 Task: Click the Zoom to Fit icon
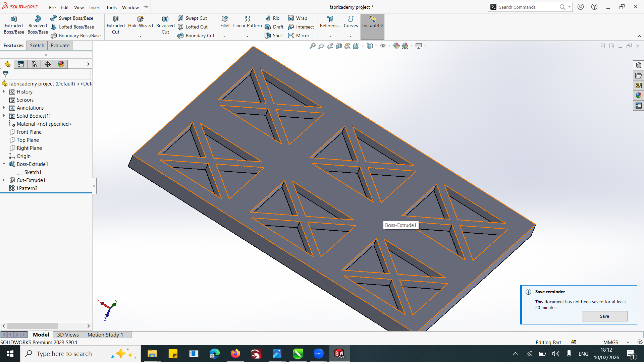[312, 46]
